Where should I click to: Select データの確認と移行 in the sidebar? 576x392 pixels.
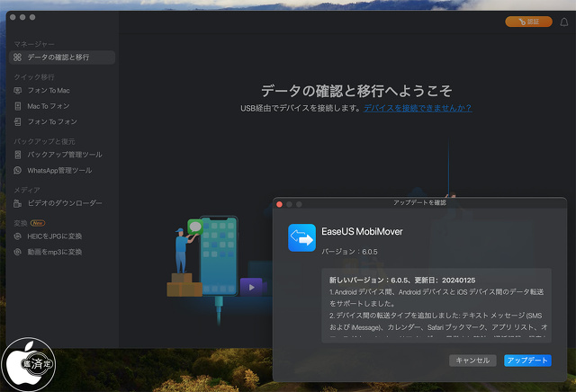click(x=62, y=58)
